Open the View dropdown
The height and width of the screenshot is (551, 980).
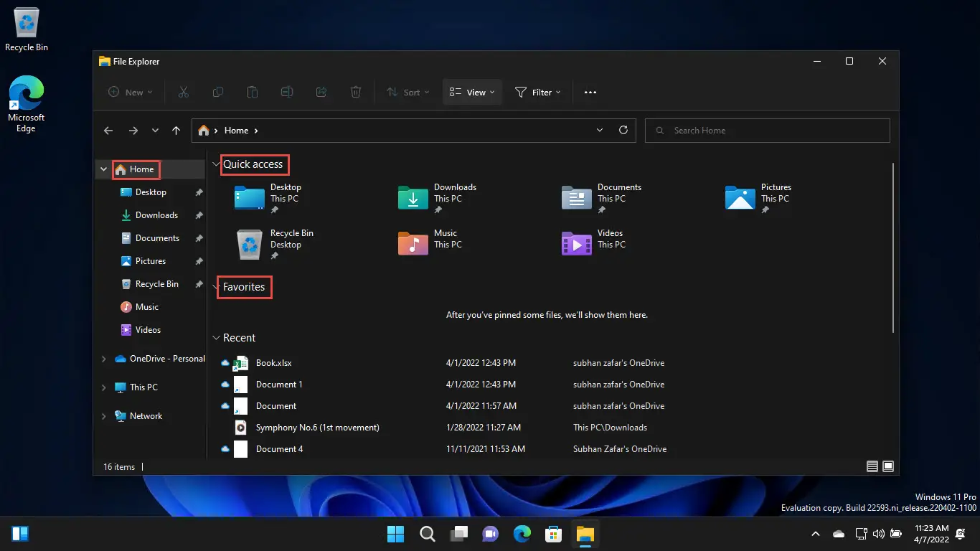click(x=472, y=92)
